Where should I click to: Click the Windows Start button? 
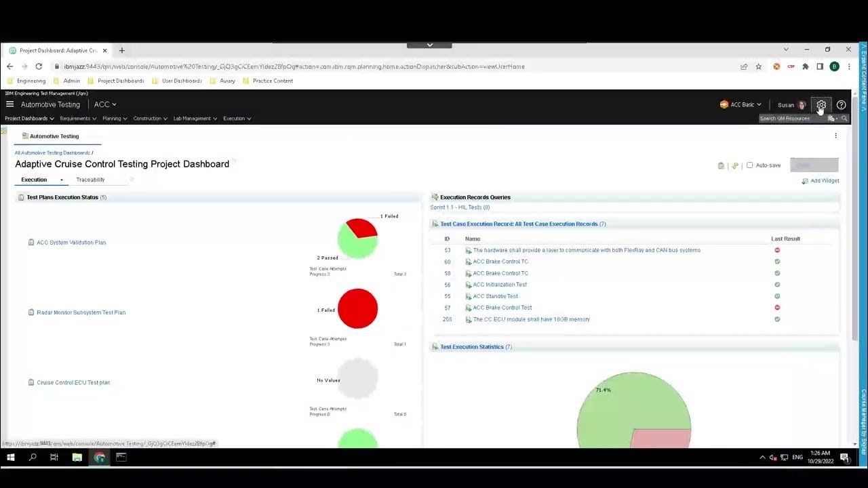click(x=10, y=457)
